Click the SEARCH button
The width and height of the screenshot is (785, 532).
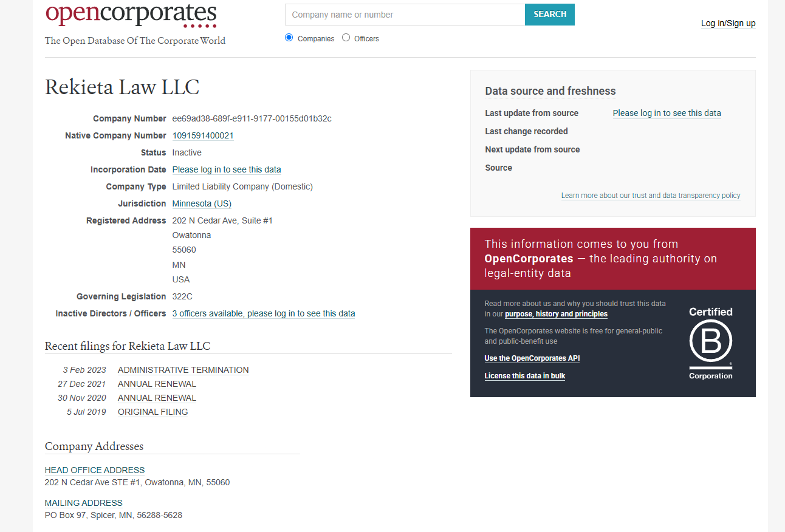tap(550, 15)
